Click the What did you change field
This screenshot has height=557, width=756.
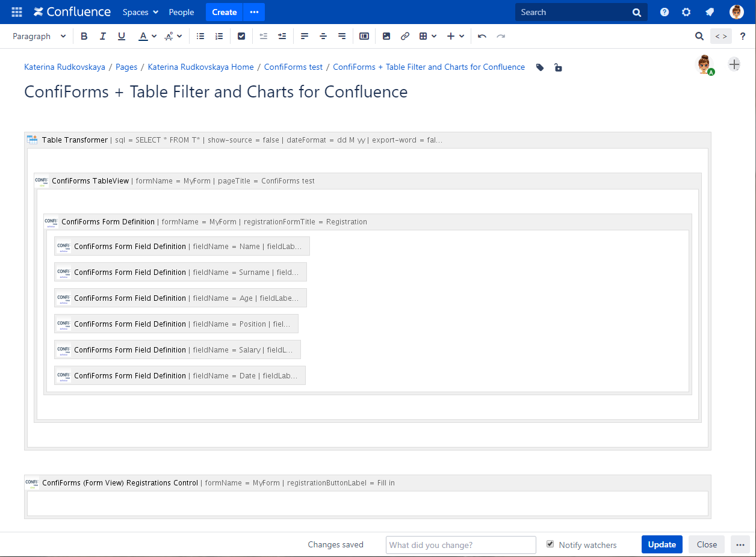click(x=460, y=544)
